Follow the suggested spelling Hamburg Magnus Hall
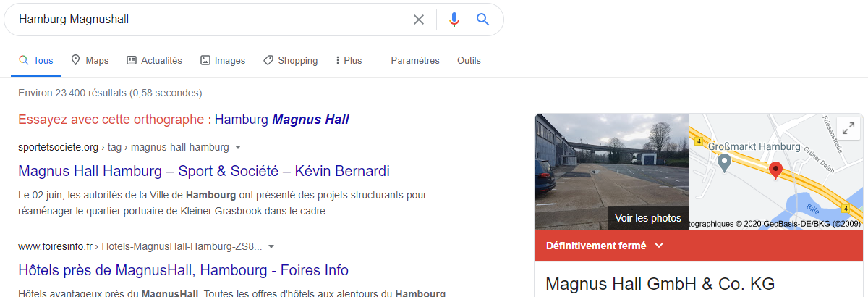The image size is (868, 297). 282,120
